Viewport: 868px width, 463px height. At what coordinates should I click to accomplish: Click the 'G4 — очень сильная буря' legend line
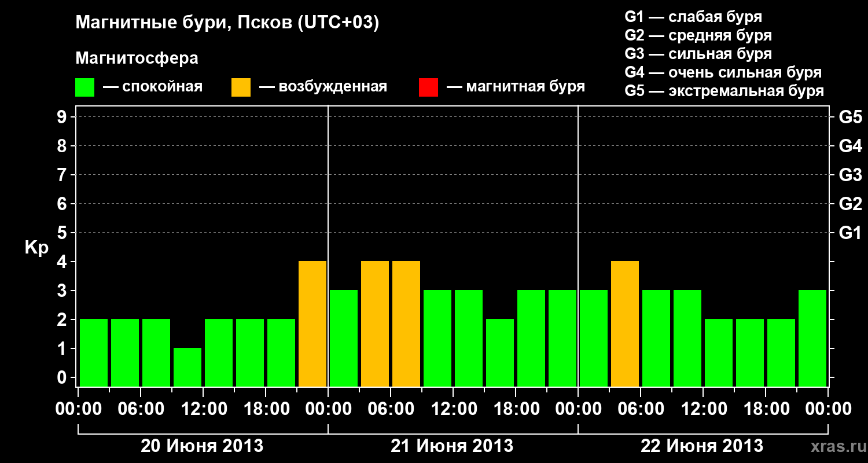723,72
